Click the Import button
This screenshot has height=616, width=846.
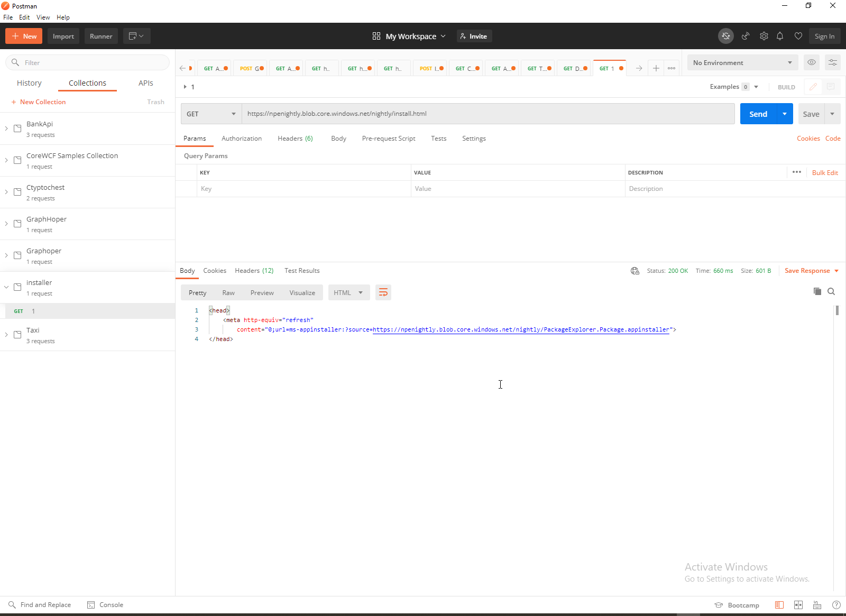(x=63, y=36)
